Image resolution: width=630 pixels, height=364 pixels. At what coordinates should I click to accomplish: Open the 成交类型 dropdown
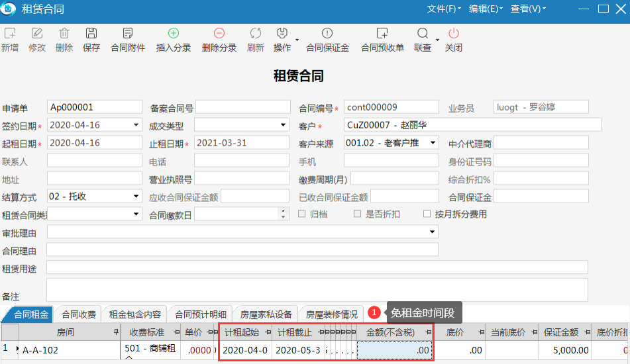coord(283,125)
